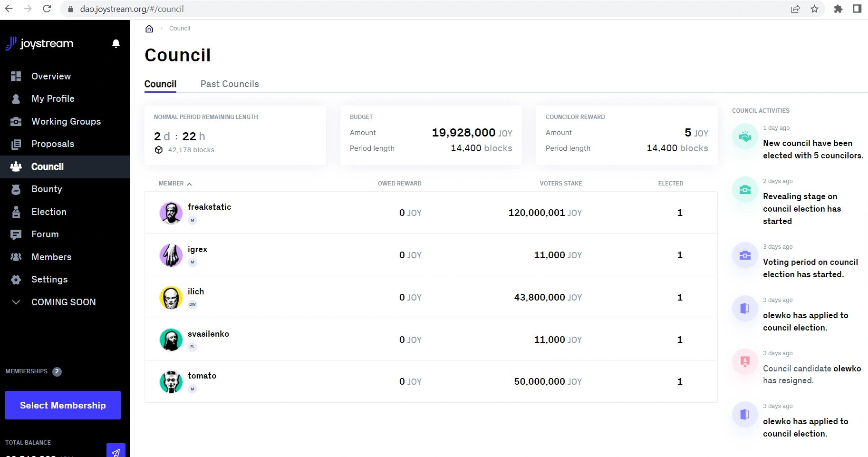Open browser extensions puzzle icon

(838, 9)
